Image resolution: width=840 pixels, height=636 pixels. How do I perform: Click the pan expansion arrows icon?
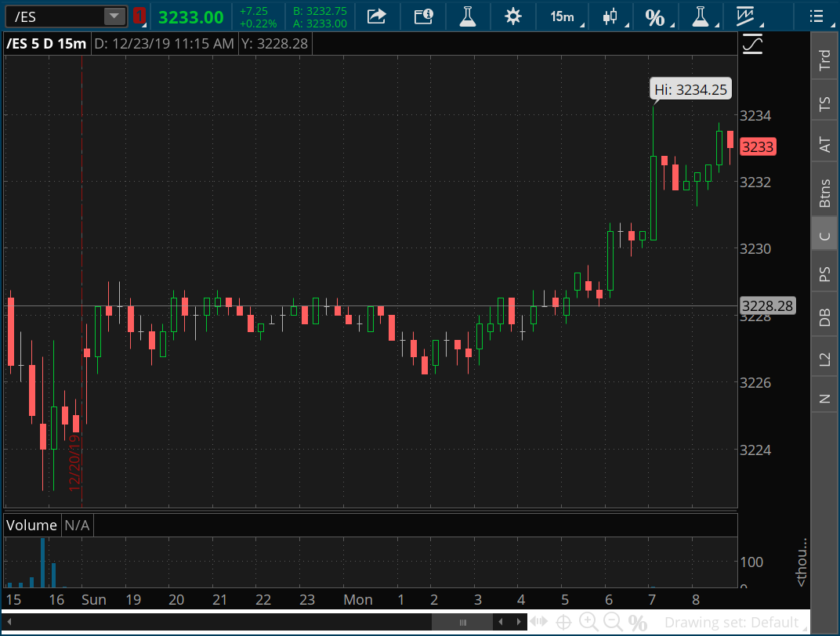(539, 622)
